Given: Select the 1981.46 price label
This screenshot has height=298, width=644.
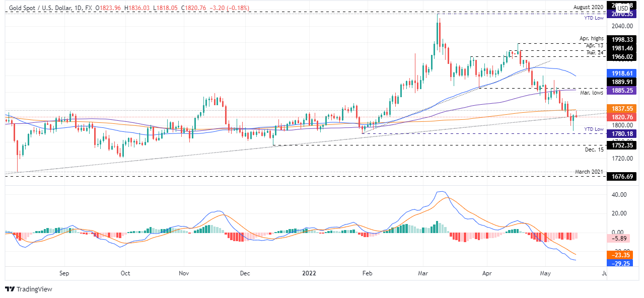Looking at the screenshot, I should [622, 48].
